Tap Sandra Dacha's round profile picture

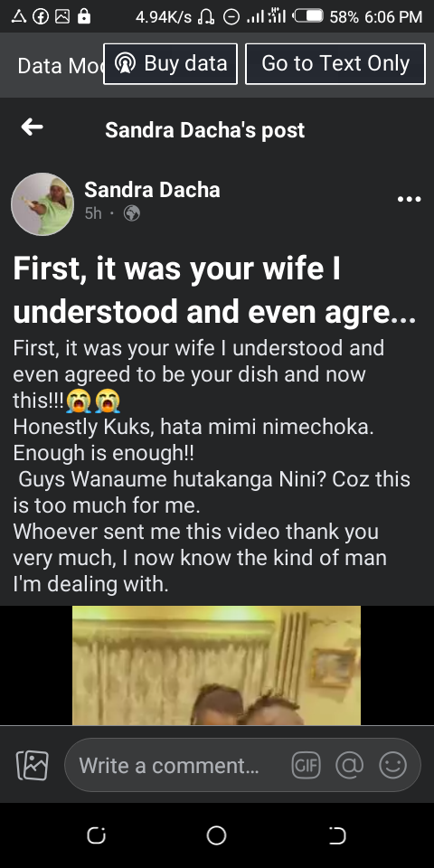click(42, 204)
